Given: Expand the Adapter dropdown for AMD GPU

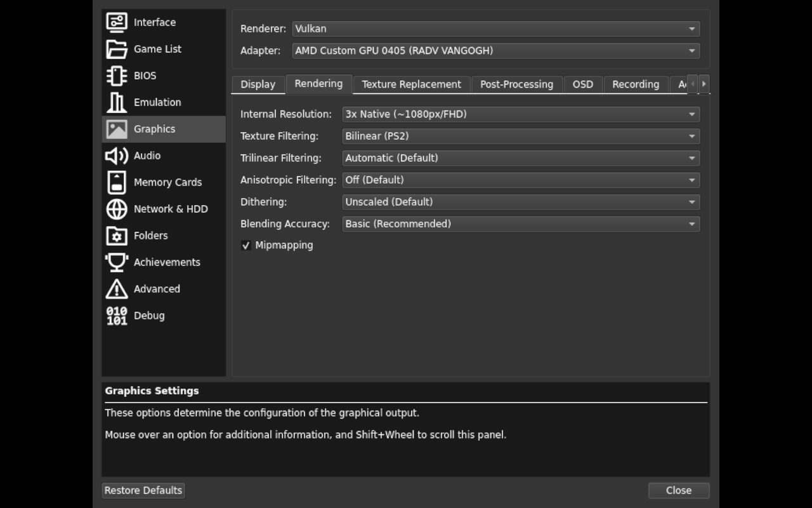Looking at the screenshot, I should coord(496,51).
